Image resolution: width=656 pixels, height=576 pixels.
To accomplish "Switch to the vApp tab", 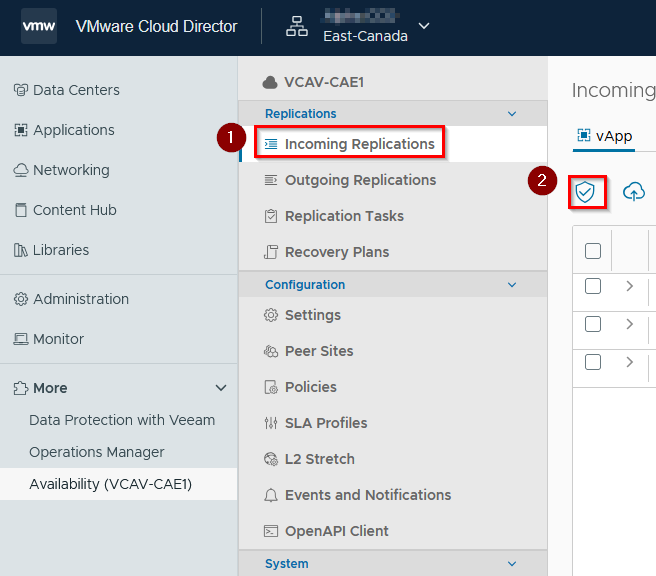I will click(x=604, y=136).
